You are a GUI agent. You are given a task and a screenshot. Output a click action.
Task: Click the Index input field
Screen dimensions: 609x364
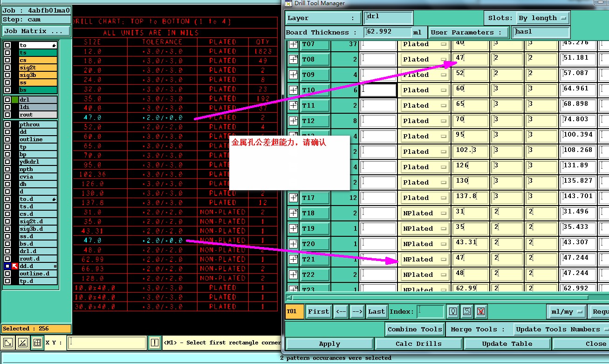pos(431,311)
